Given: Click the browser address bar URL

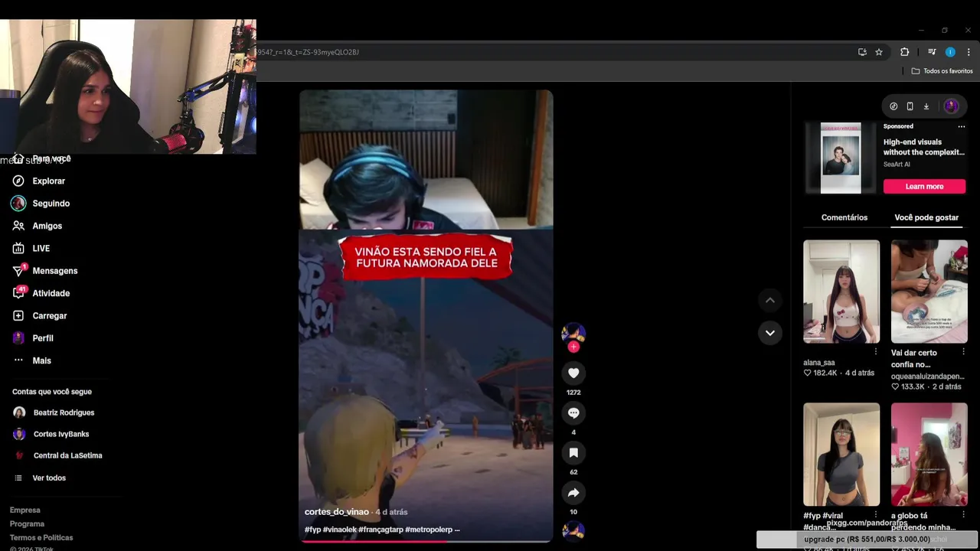Looking at the screenshot, I should click(308, 52).
